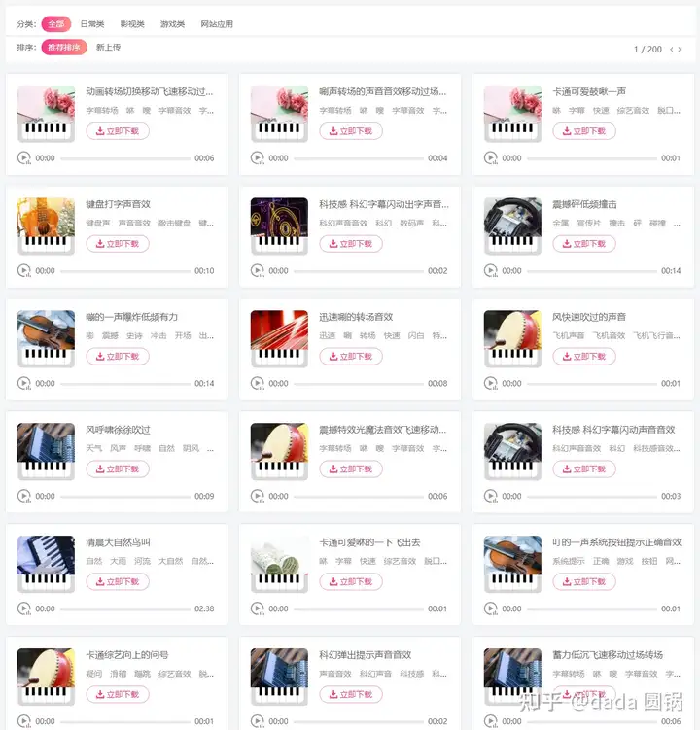700x730 pixels.
Task: Download 嘭的一声爆炸低频有力 sound
Action: (x=118, y=356)
